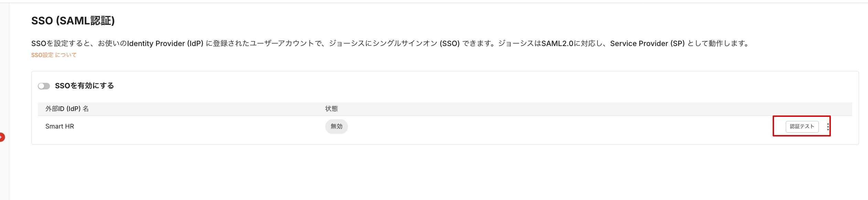Click the 無効 status badge
The image size is (868, 200).
point(336,126)
